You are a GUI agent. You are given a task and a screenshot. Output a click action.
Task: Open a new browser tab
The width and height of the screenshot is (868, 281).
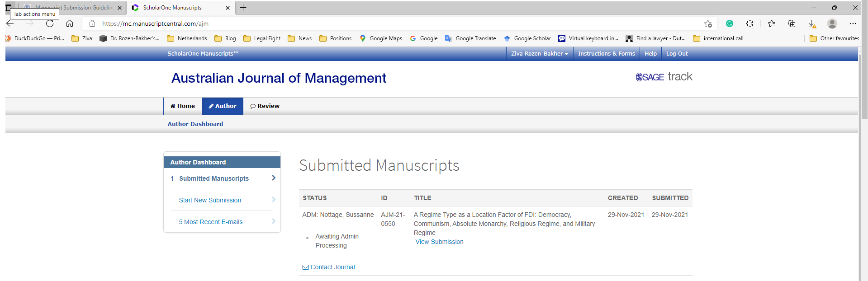point(243,8)
